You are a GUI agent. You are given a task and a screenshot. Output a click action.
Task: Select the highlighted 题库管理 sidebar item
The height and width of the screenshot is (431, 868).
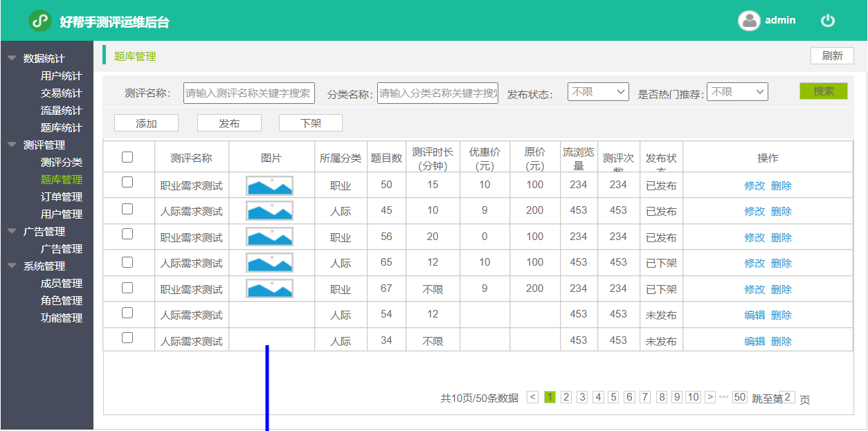tap(61, 180)
